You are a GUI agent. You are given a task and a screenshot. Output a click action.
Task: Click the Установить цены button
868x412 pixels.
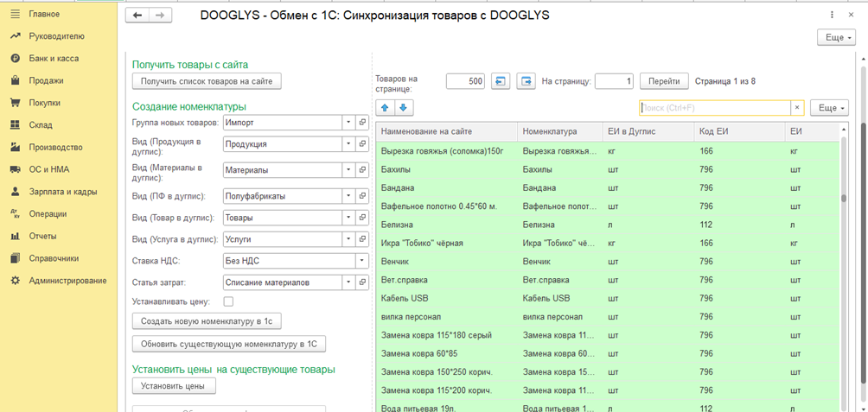point(174,385)
